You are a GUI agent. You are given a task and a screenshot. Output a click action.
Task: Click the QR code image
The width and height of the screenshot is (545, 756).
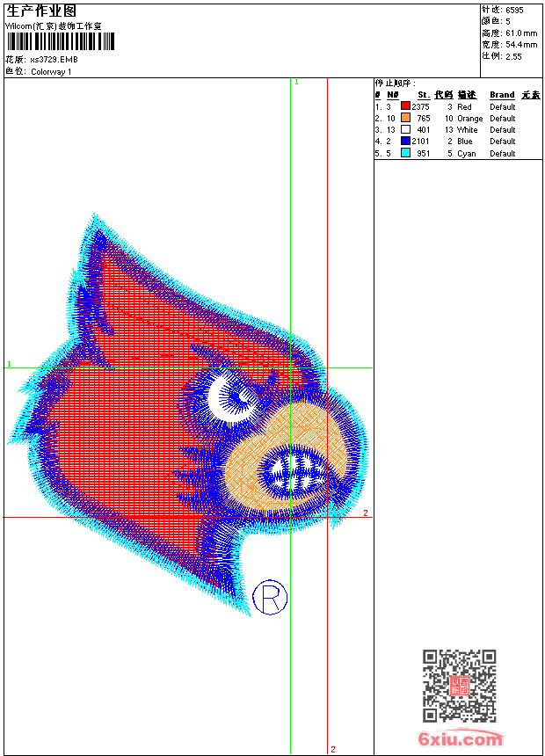click(x=460, y=686)
